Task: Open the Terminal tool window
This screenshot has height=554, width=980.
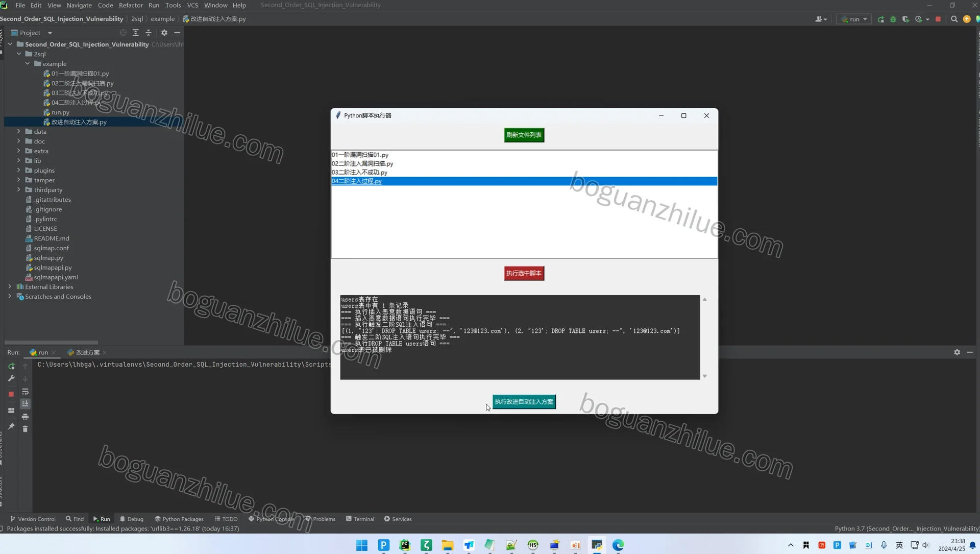Action: tap(360, 519)
